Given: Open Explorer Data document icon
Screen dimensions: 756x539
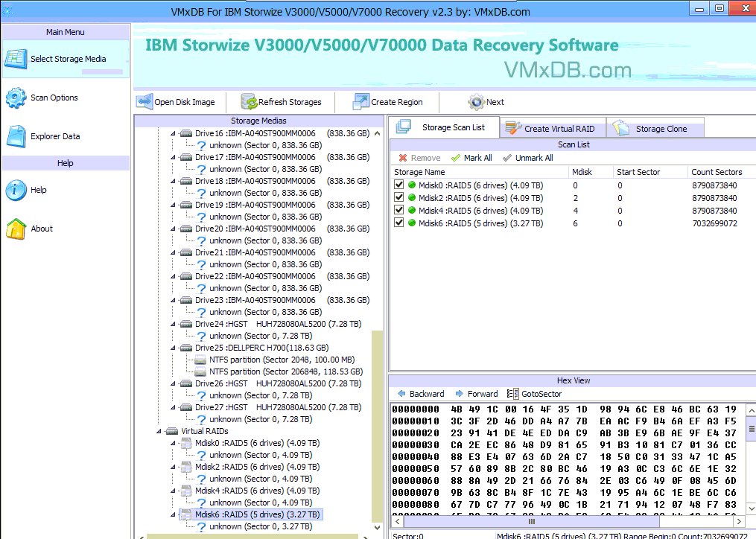Looking at the screenshot, I should 16,136.
